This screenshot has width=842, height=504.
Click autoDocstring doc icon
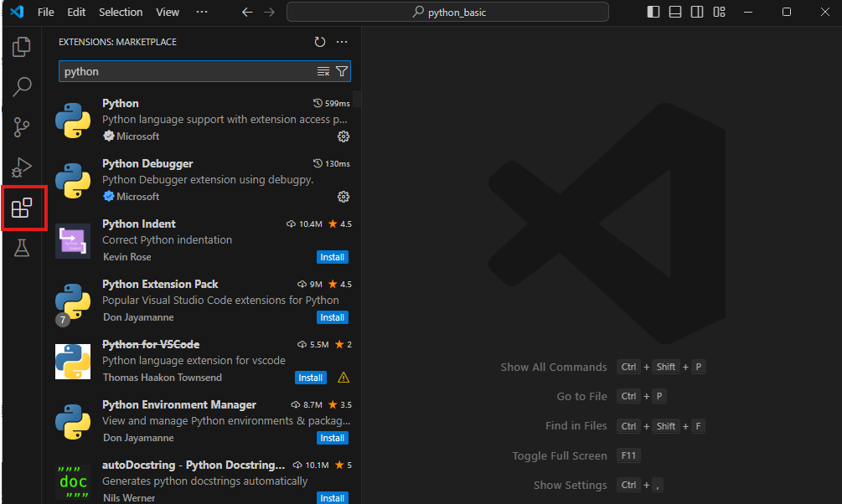pos(73,482)
